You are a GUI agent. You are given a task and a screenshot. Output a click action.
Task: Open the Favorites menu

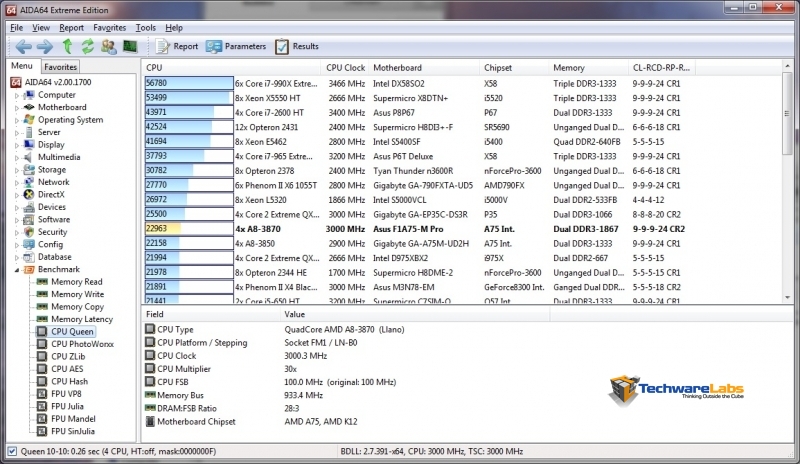[109, 28]
